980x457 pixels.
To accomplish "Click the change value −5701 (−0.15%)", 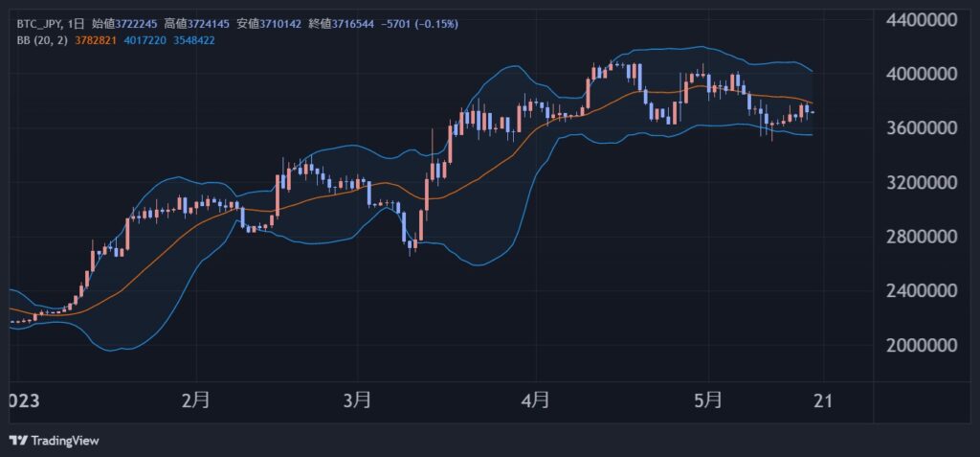I will coord(419,24).
